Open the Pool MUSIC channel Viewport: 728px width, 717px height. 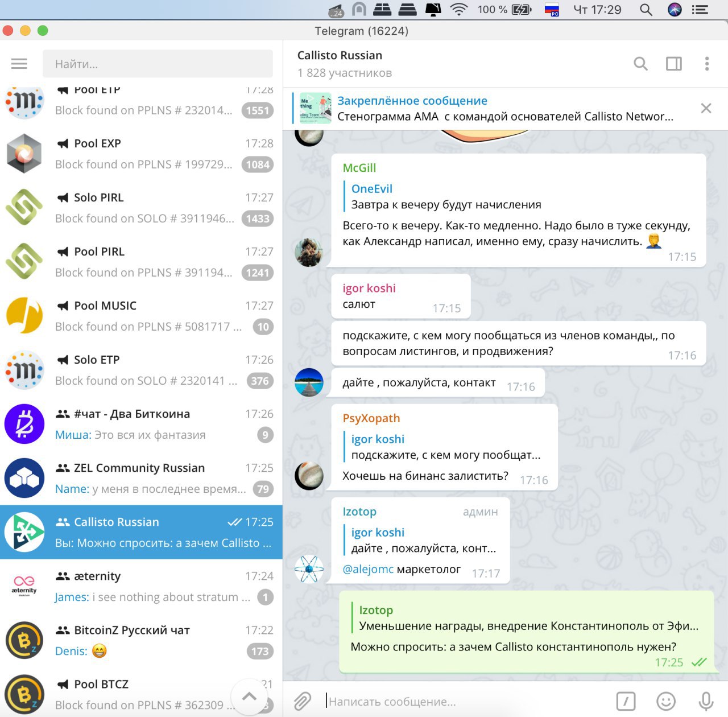[x=141, y=316]
